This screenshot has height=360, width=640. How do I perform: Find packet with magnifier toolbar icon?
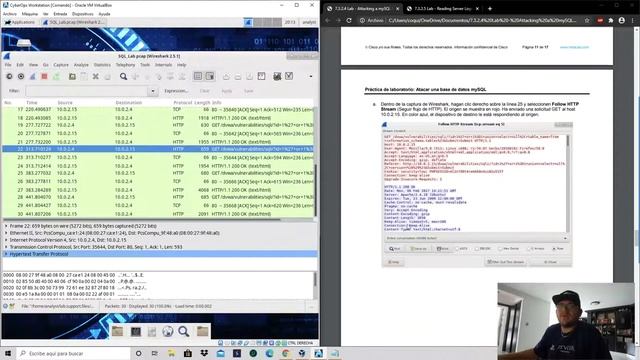tap(123, 76)
